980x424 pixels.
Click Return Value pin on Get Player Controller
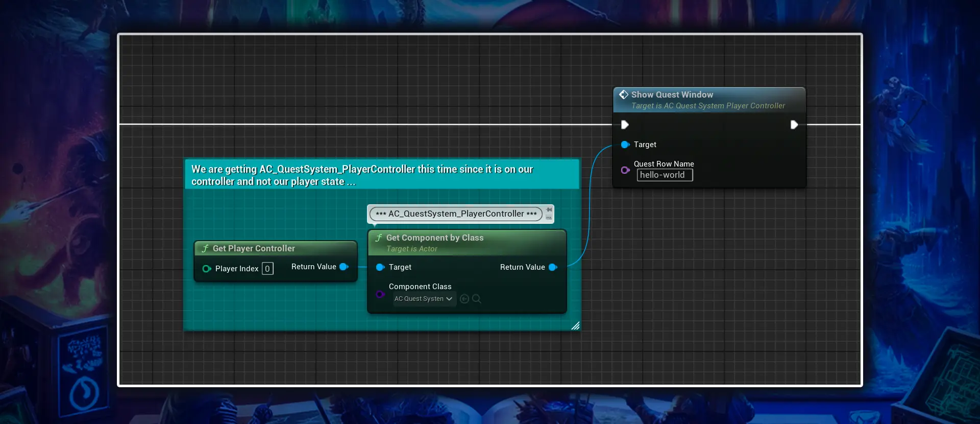(344, 267)
